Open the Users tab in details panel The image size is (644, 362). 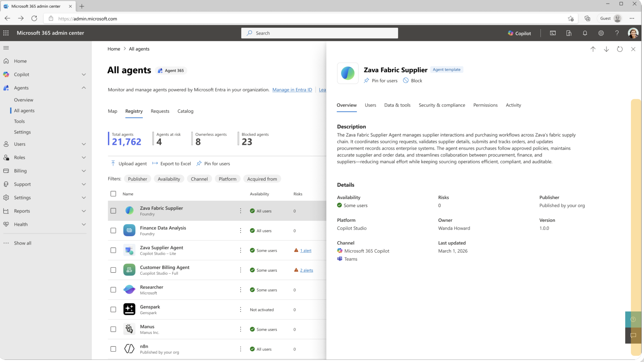point(370,105)
